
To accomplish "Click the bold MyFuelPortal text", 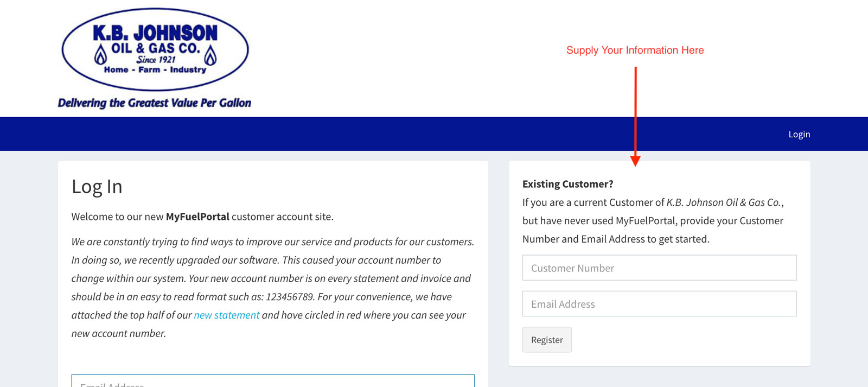I will (x=197, y=217).
